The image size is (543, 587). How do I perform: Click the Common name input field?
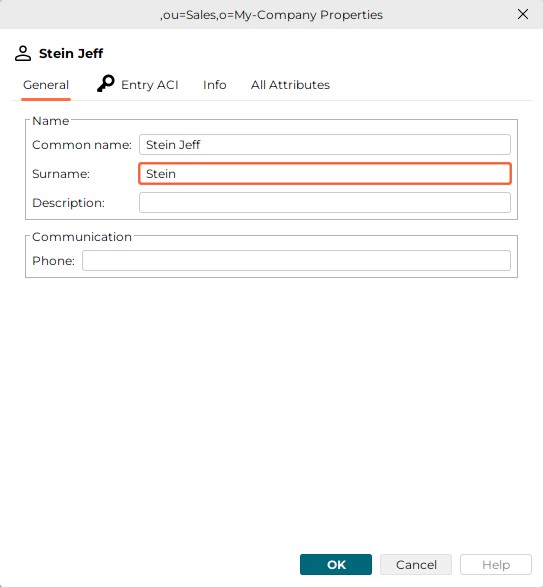[x=325, y=145]
